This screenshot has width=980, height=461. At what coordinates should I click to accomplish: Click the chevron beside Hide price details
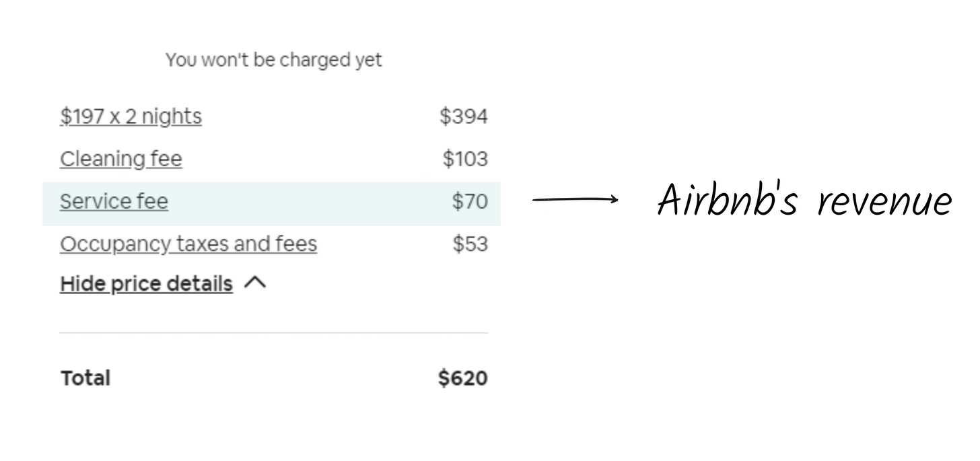(255, 283)
